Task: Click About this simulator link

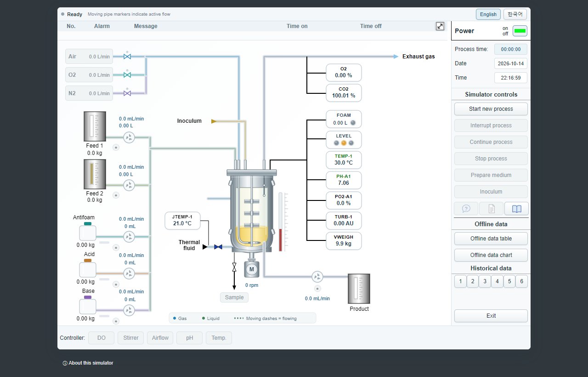Action: (x=88, y=363)
